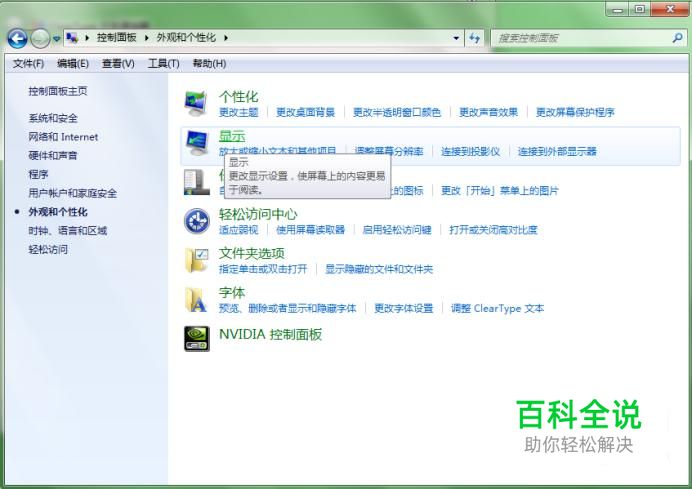Open 系统和安全 category in sidebar
Viewport: 692px width, 489px height.
point(53,118)
